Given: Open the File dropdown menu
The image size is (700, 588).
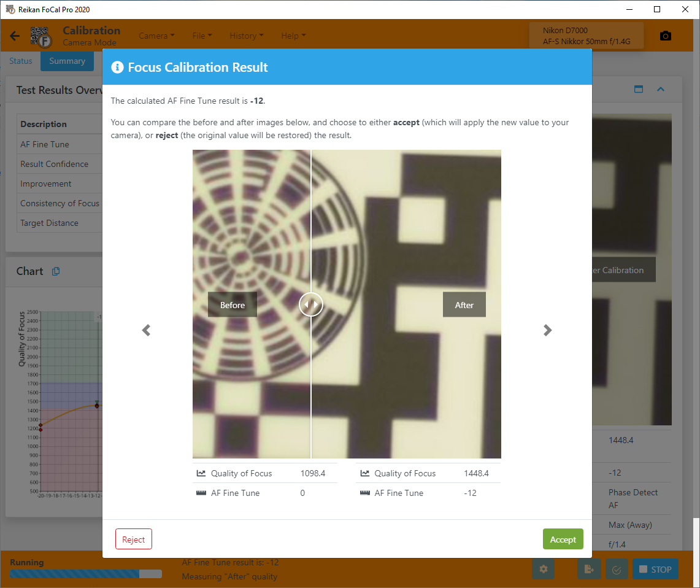Looking at the screenshot, I should (x=202, y=36).
